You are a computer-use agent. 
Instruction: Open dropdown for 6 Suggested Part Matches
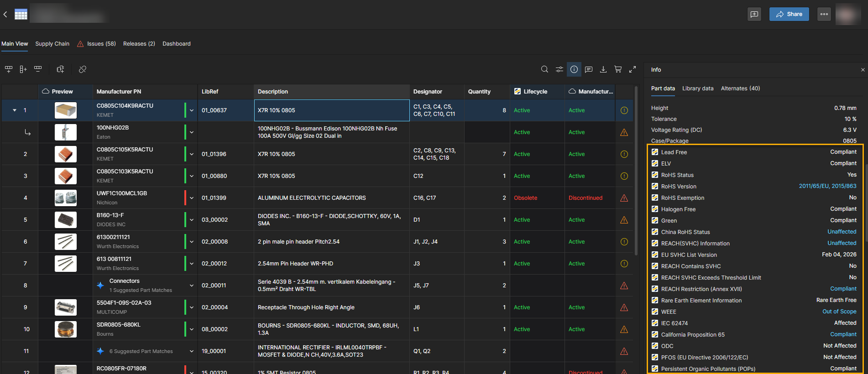(192, 351)
